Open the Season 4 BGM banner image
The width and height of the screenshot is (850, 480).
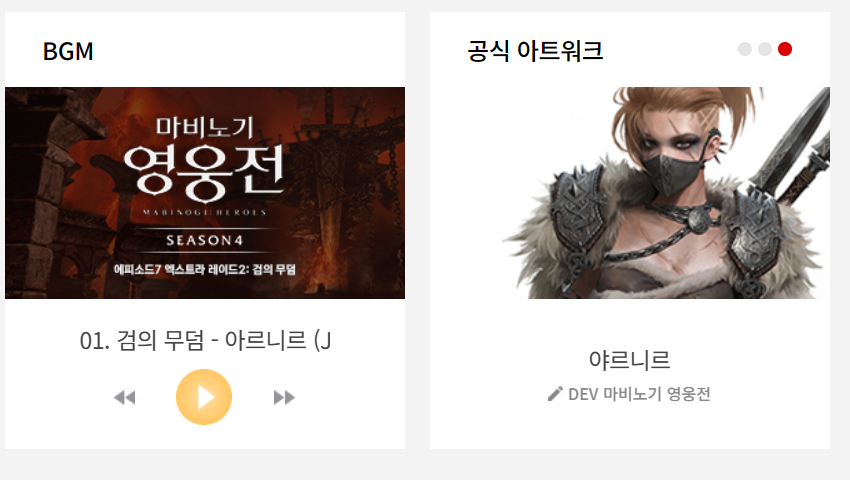pyautogui.click(x=205, y=193)
